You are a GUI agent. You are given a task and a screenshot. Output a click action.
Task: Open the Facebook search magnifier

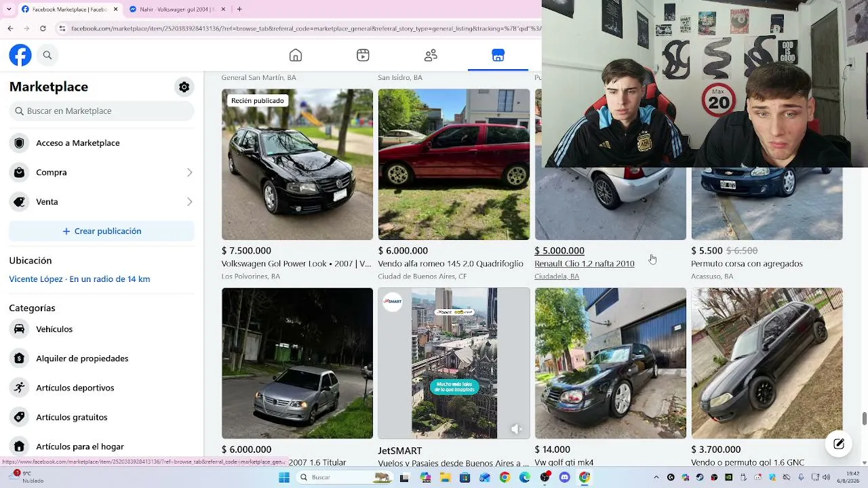click(x=47, y=55)
